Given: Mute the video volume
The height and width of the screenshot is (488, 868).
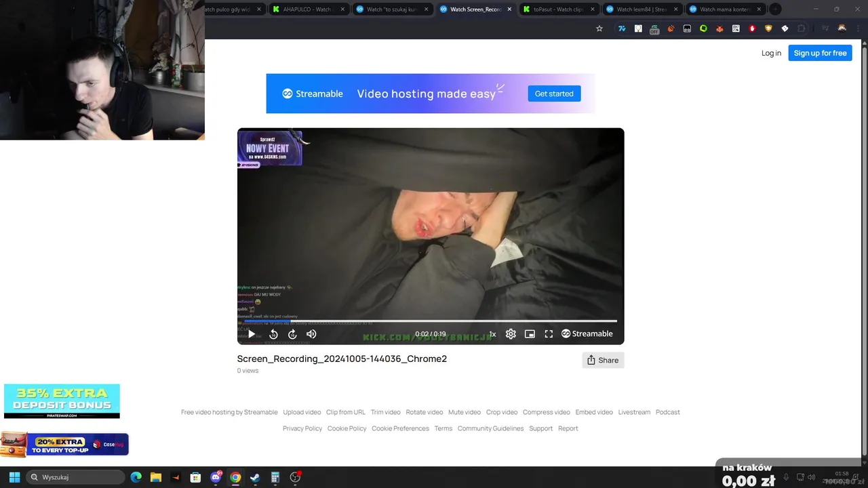Looking at the screenshot, I should point(311,334).
